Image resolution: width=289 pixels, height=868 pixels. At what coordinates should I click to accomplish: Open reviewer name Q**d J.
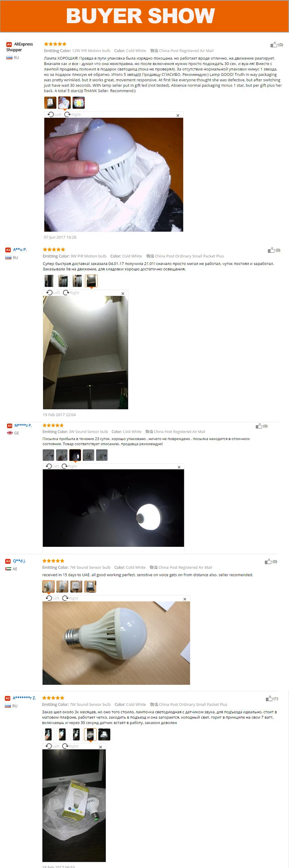click(x=20, y=561)
